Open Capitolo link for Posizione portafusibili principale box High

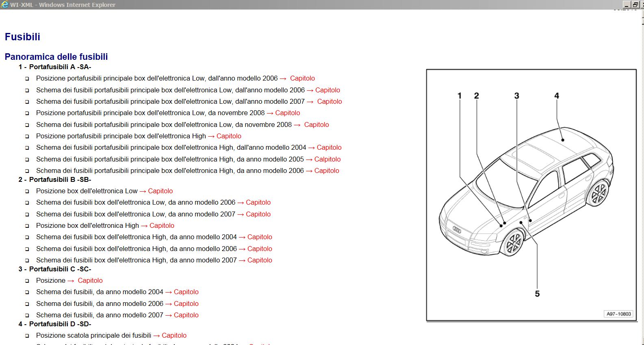point(229,136)
